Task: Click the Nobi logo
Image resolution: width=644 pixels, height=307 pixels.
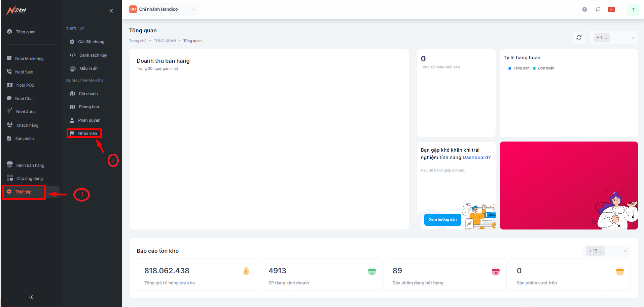Action: [x=16, y=10]
